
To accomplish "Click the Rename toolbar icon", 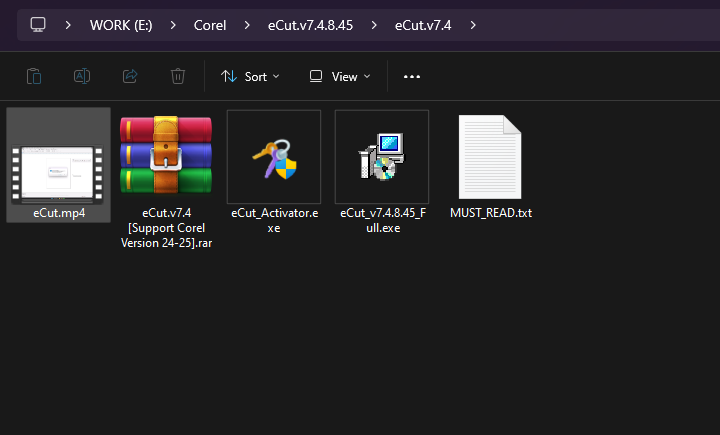I will click(82, 76).
